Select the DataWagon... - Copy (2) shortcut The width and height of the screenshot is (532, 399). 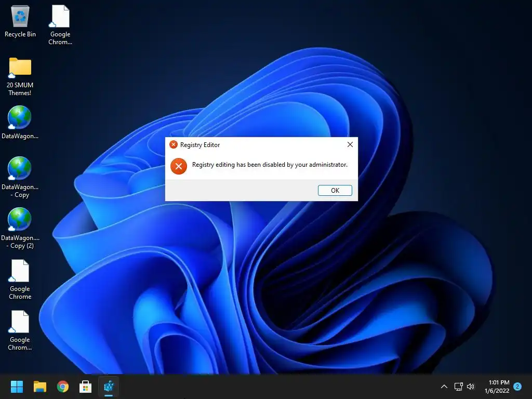[x=20, y=228]
